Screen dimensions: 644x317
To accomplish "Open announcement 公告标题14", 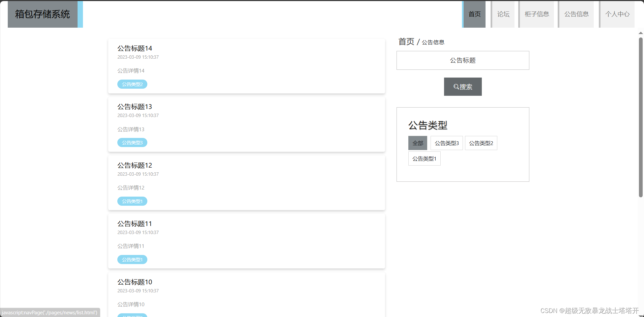I will tap(135, 48).
